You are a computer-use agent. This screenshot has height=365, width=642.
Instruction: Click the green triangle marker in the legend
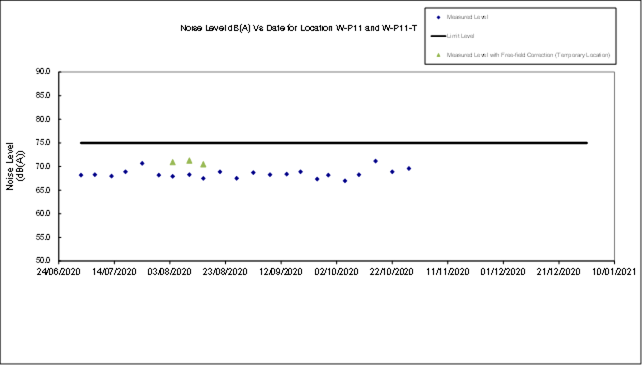[x=439, y=55]
